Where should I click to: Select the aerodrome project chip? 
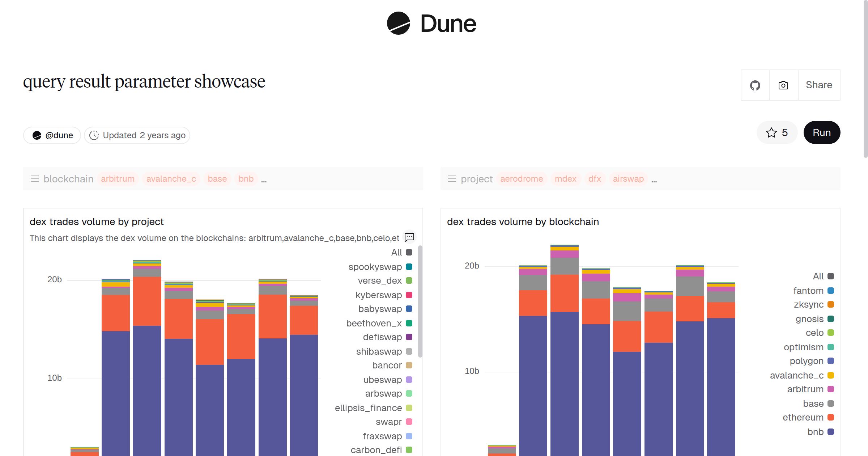coord(522,178)
